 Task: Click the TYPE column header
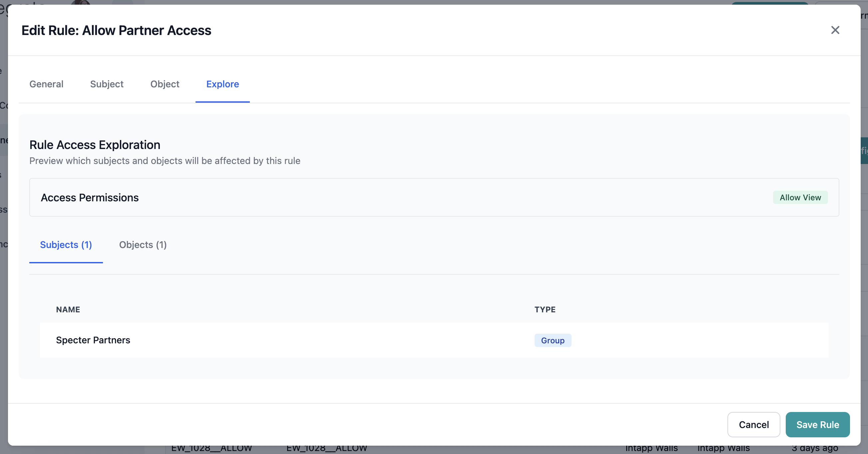[545, 309]
